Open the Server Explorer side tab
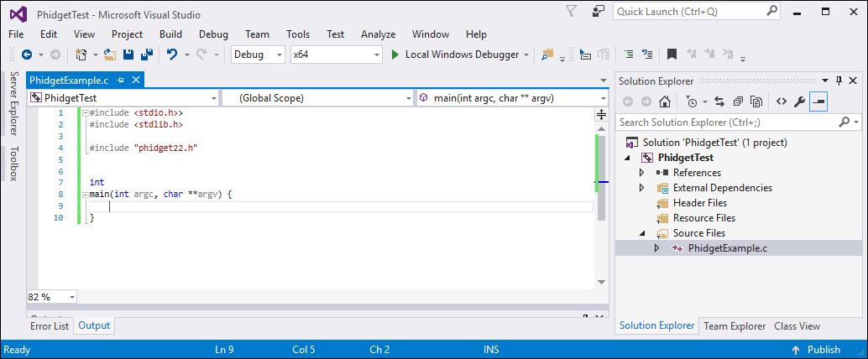This screenshot has width=868, height=359. [x=13, y=103]
